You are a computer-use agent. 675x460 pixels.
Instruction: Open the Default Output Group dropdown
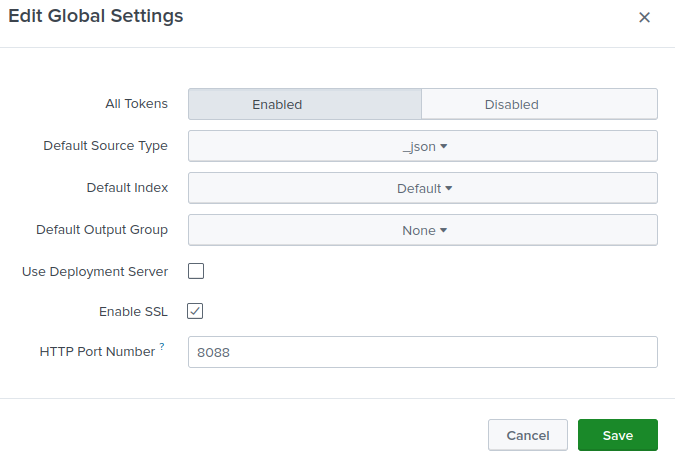[422, 230]
